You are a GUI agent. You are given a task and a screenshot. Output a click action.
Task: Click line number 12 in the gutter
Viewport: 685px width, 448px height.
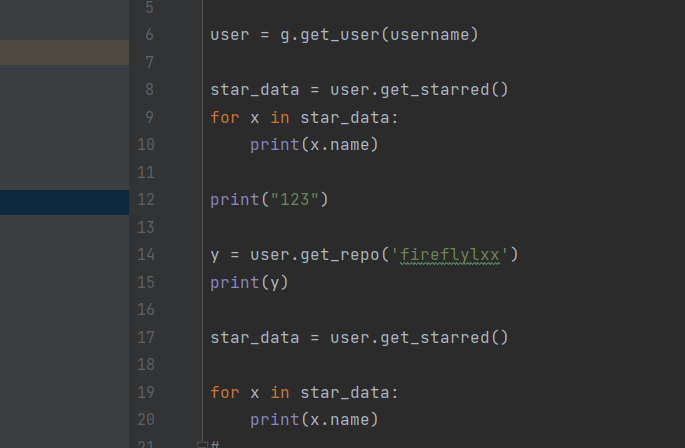146,200
